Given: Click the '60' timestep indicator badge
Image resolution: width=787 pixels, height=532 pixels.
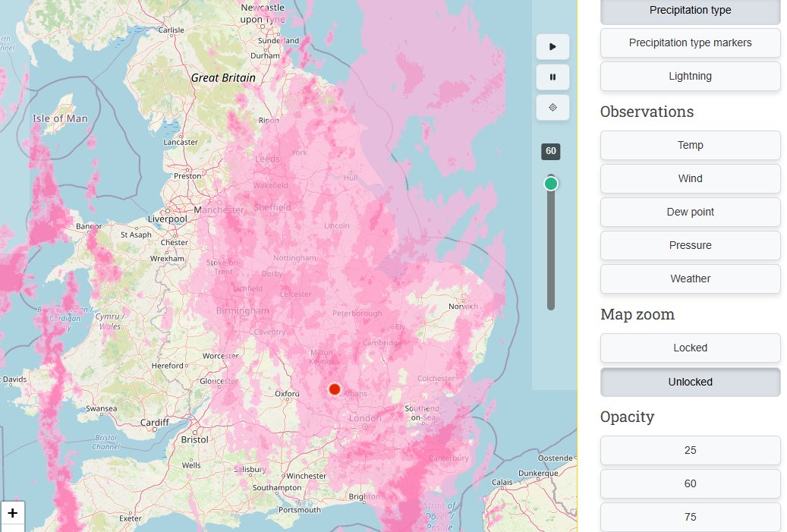Looking at the screenshot, I should coord(550,152).
